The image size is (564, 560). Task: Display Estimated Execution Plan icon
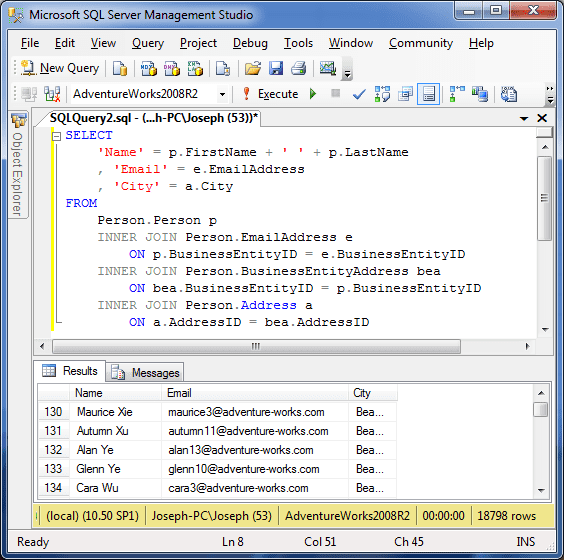(382, 94)
